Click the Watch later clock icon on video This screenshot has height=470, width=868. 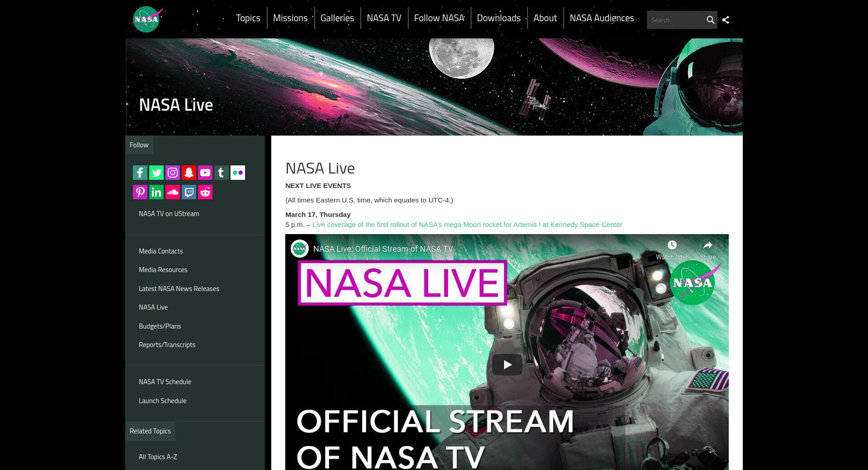[x=672, y=245]
